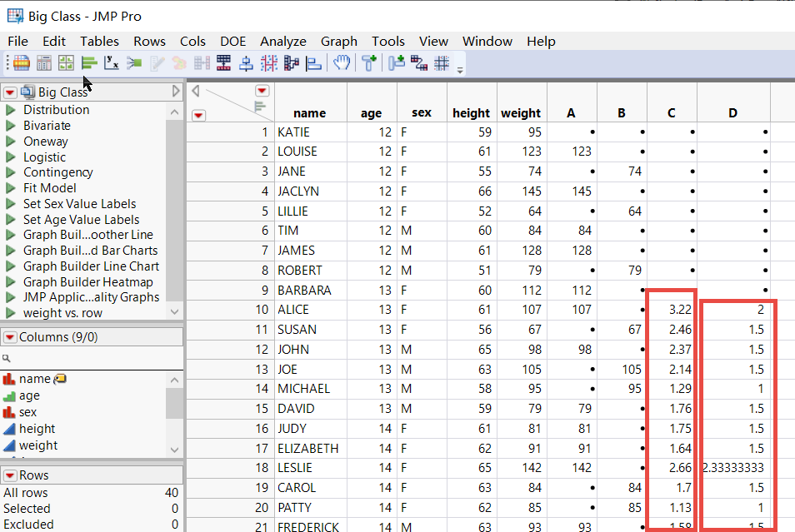Screen dimensions: 795x532
Task: Open the Big Class red triangle menu
Action: point(10,92)
